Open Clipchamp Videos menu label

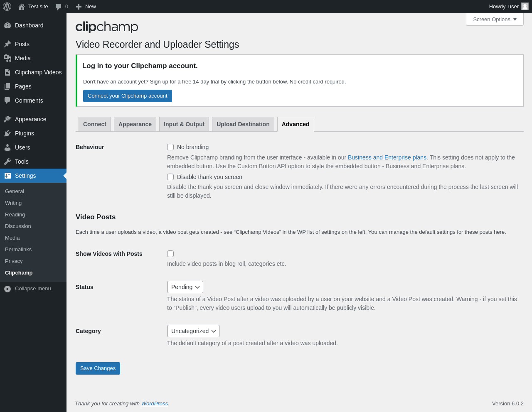click(x=38, y=72)
